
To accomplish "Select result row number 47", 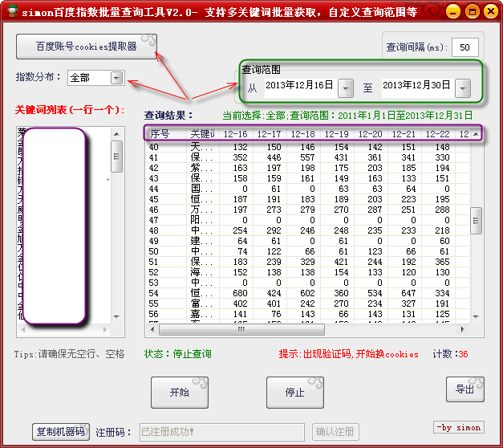I will coord(307,220).
